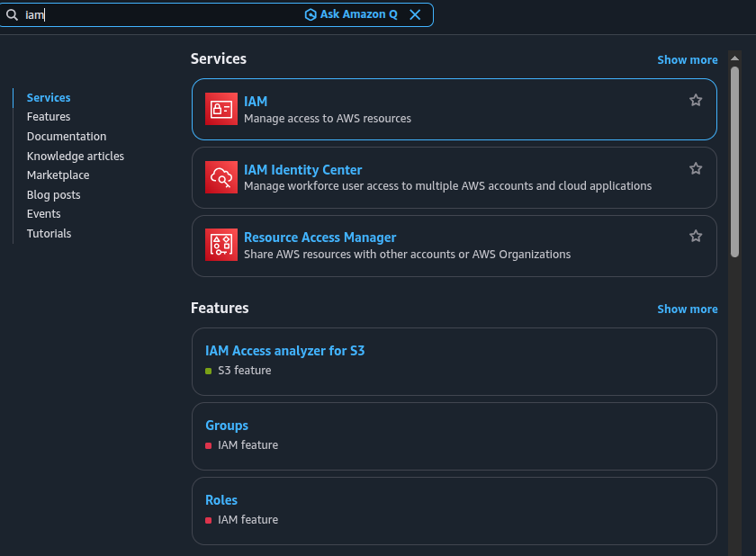This screenshot has width=756, height=556.
Task: Click the scrollbar up arrow
Action: pyautogui.click(x=734, y=58)
